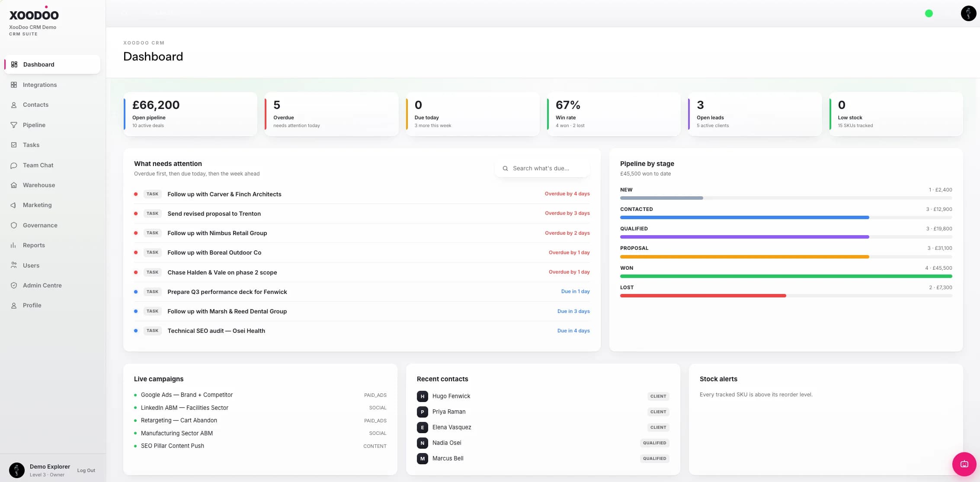This screenshot has width=980, height=482.
Task: Open the Nadia Osei contact
Action: click(543, 443)
